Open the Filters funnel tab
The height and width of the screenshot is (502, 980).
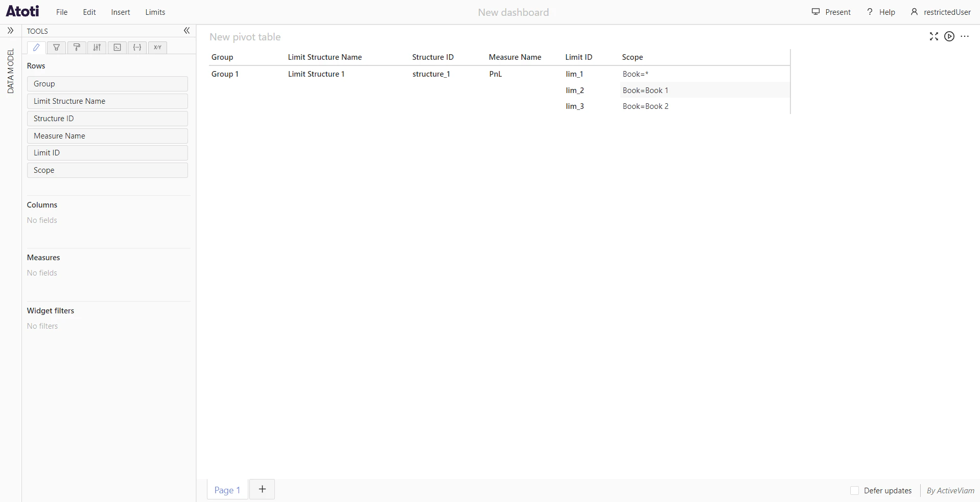[x=56, y=48]
